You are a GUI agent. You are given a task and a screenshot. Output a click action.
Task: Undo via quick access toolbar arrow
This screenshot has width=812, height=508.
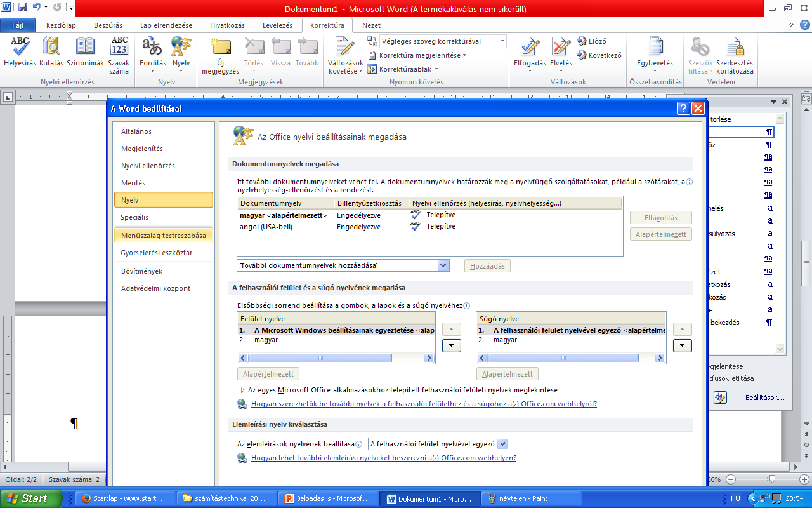(37, 8)
